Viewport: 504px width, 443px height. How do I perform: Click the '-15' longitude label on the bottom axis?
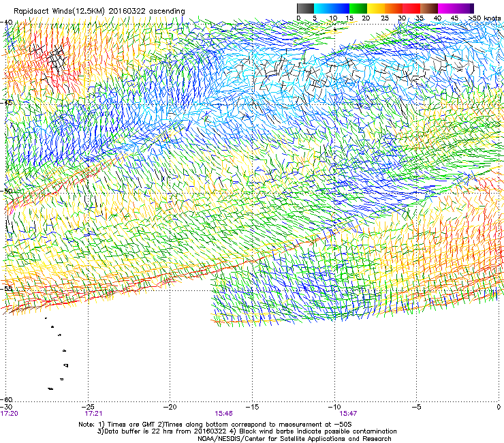(x=252, y=407)
